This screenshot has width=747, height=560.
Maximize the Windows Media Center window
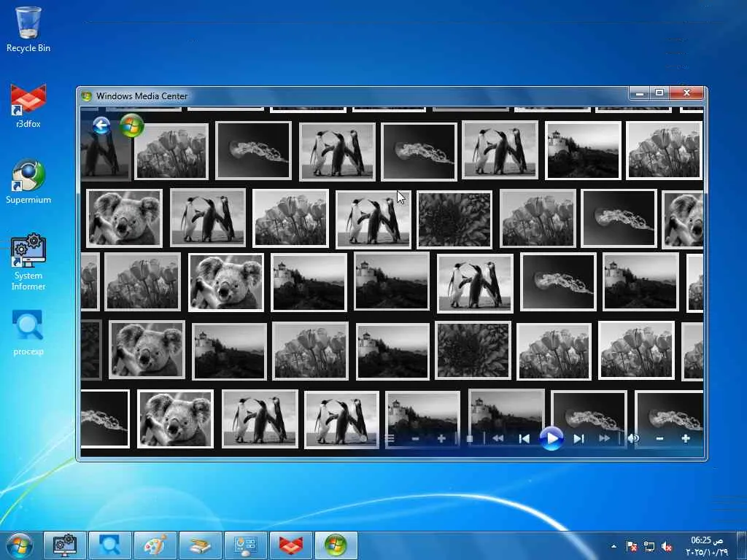(659, 93)
